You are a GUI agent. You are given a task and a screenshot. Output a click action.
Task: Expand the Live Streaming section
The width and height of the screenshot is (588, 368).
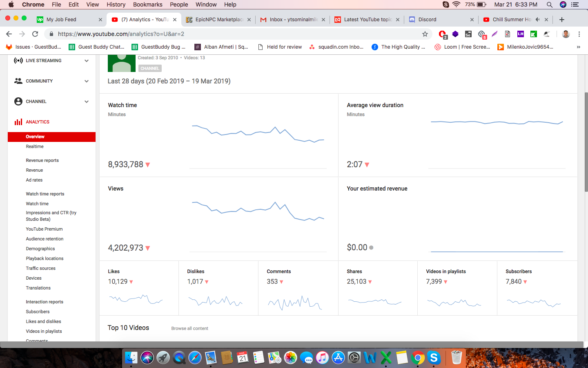[x=87, y=61]
